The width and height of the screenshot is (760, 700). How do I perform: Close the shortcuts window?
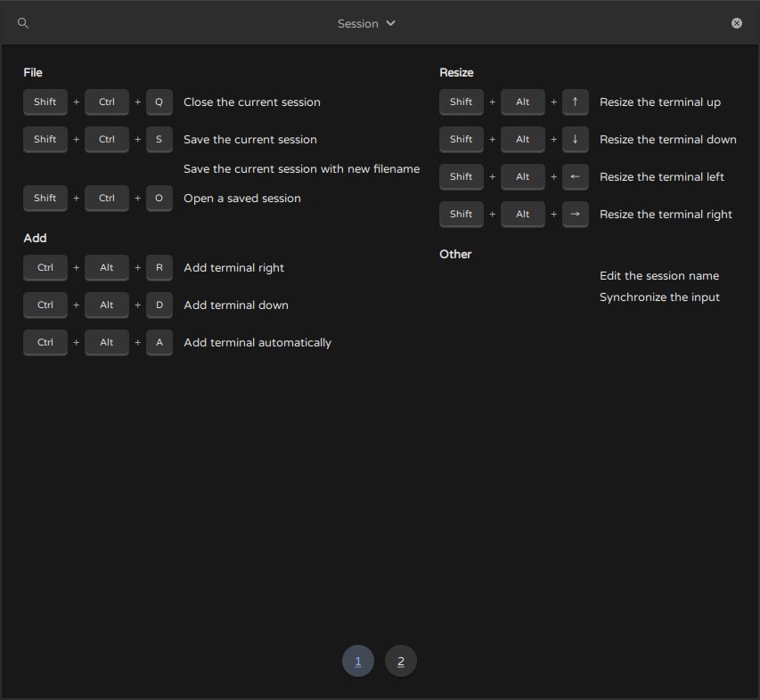point(736,23)
